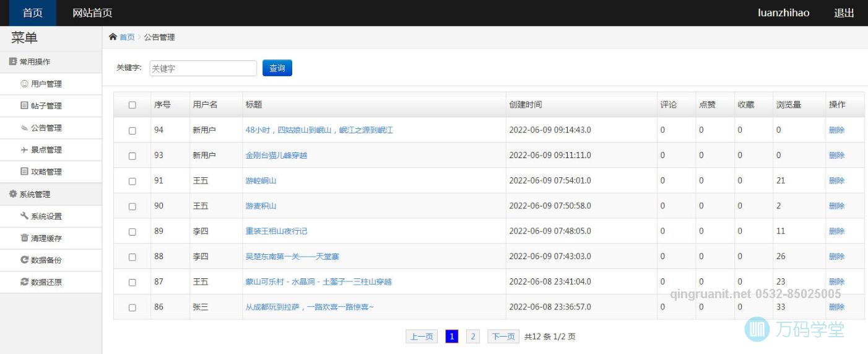Click current page 1 in pagination

coord(452,337)
